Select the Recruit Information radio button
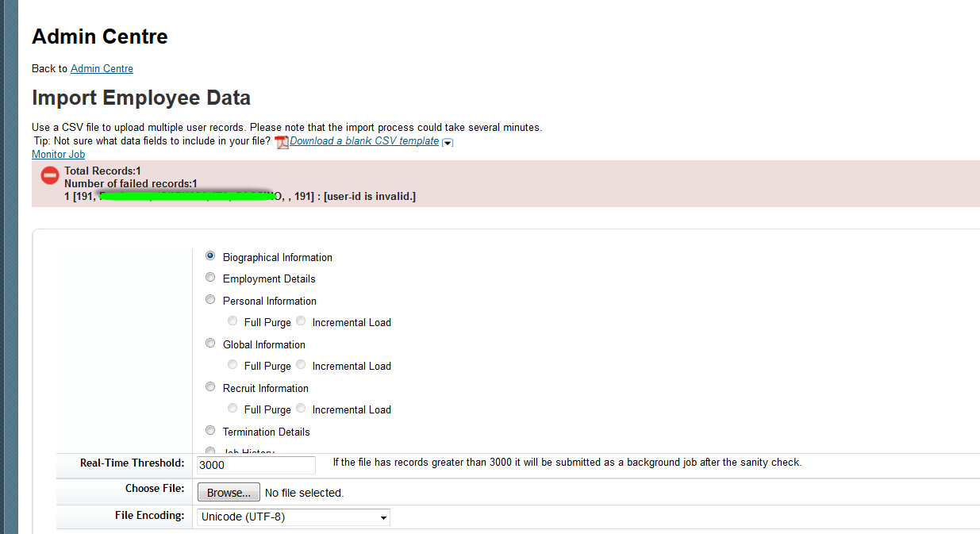The width and height of the screenshot is (980, 534). (210, 386)
